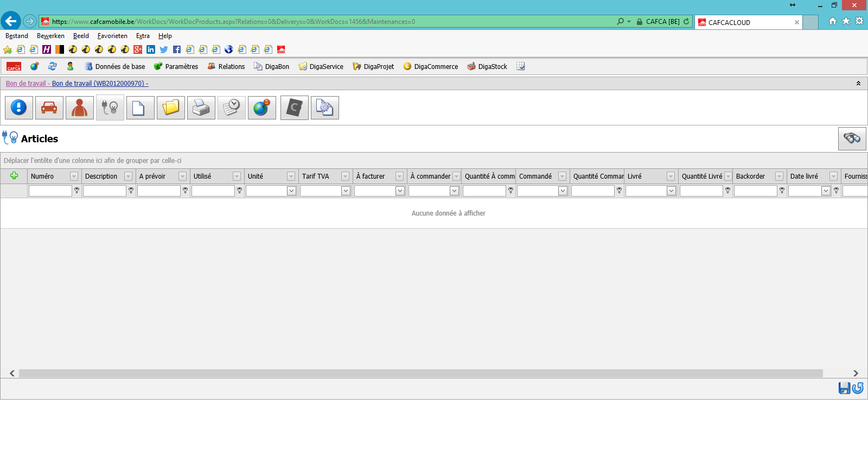Click the Numéro filter input field
This screenshot has height=467, width=868.
pos(50,191)
